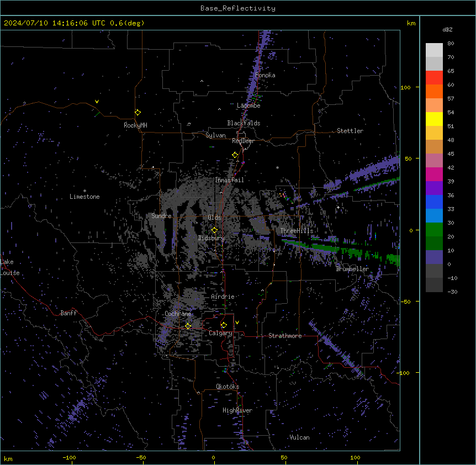Select the dark orange swatch below red
Screen dimensions: 476x465
click(x=434, y=91)
